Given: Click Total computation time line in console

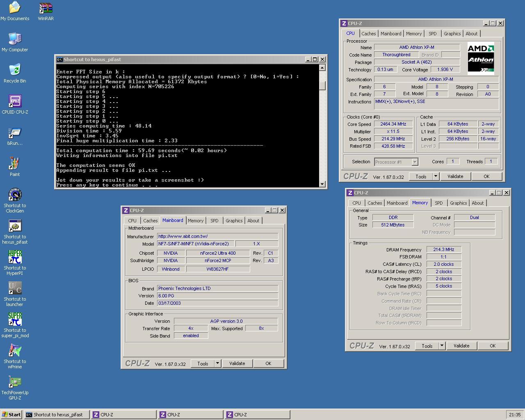Looking at the screenshot, I should pos(142,151).
